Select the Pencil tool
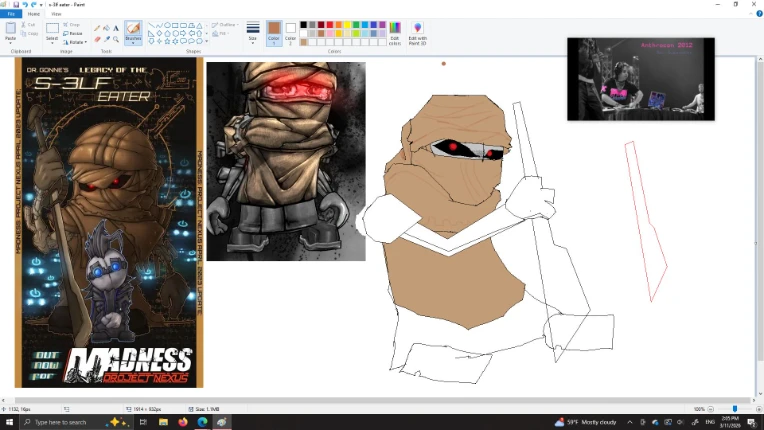The image size is (764, 430). (x=97, y=28)
